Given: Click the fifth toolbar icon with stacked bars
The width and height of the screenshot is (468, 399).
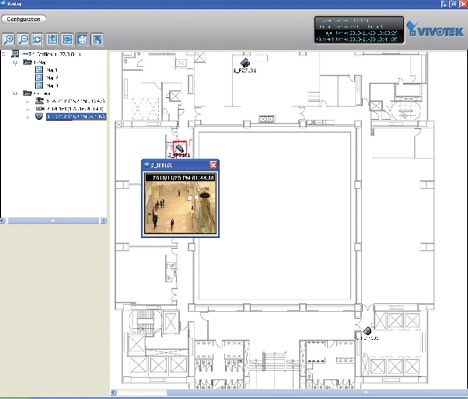Looking at the screenshot, I should tap(67, 40).
